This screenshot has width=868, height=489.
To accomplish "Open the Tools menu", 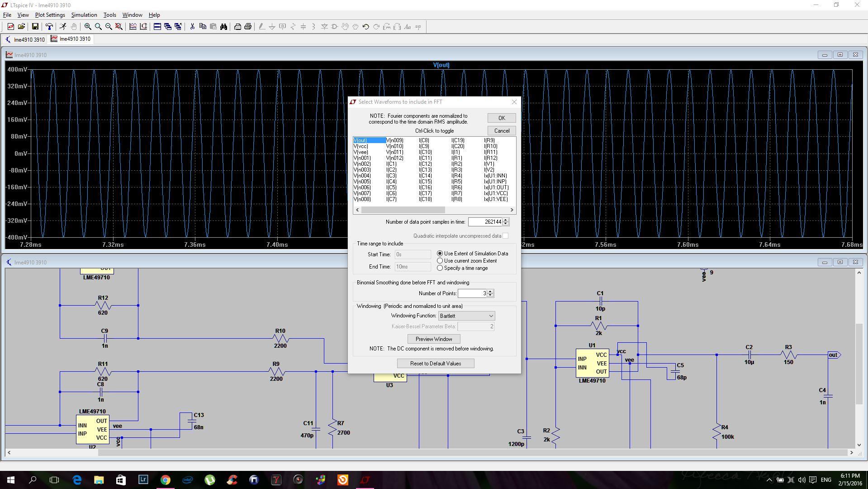I will pos(110,15).
